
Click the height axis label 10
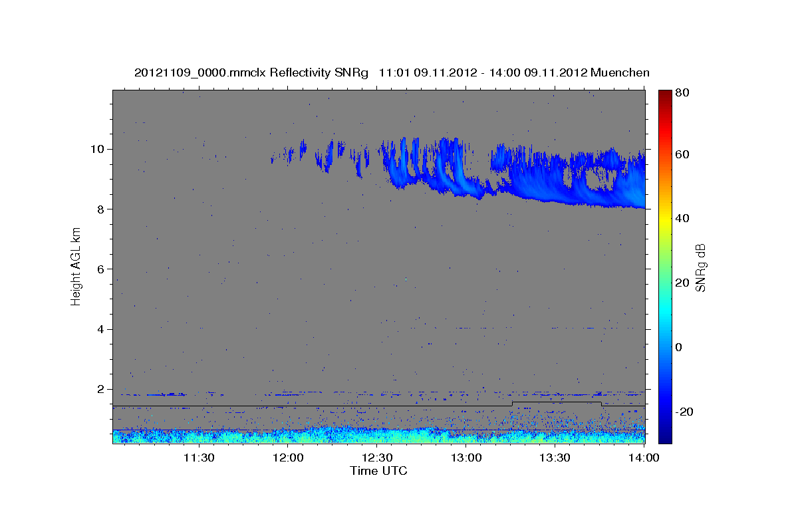pos(98,149)
